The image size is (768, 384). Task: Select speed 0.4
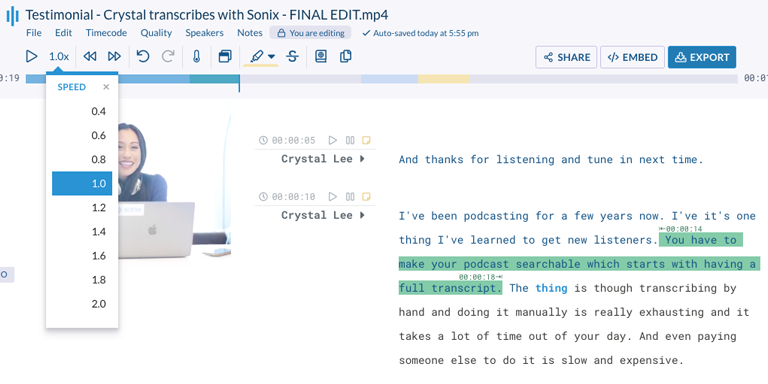pyautogui.click(x=82, y=111)
